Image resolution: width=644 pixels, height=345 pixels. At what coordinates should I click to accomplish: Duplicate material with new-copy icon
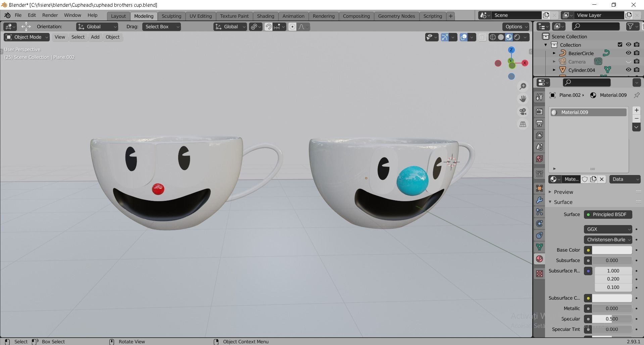click(x=593, y=179)
